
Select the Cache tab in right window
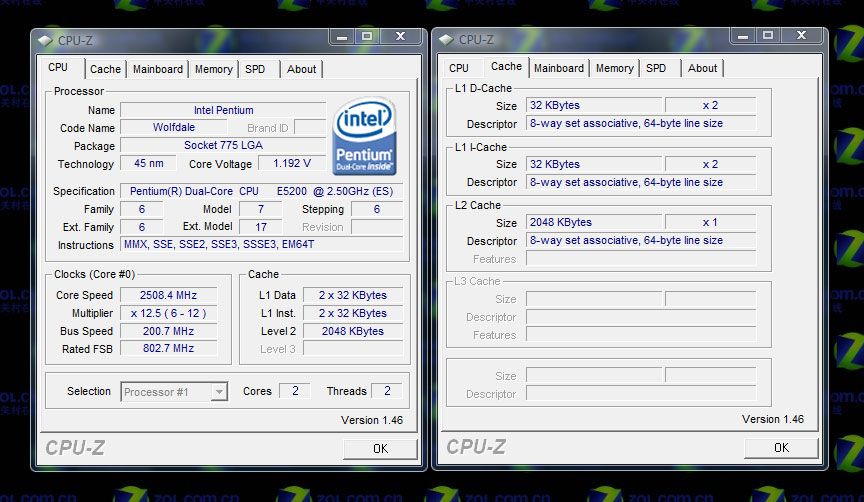click(506, 67)
